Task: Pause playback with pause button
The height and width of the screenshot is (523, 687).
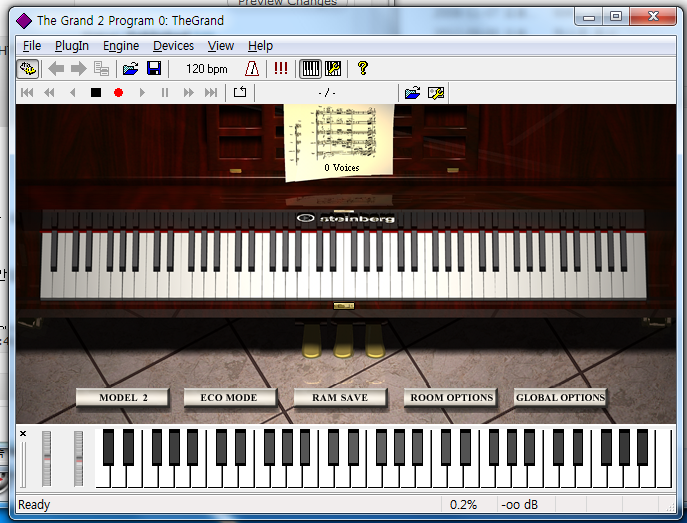Action: [x=165, y=92]
